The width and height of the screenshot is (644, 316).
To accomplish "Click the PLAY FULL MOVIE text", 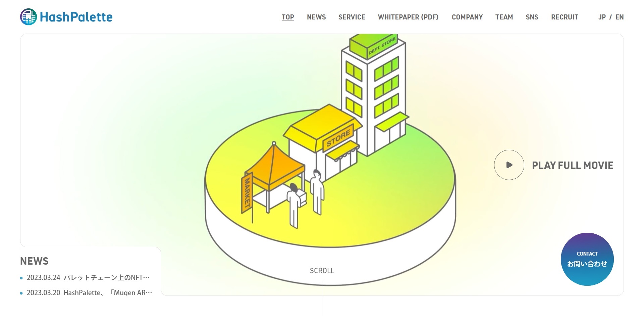I will pos(572,165).
